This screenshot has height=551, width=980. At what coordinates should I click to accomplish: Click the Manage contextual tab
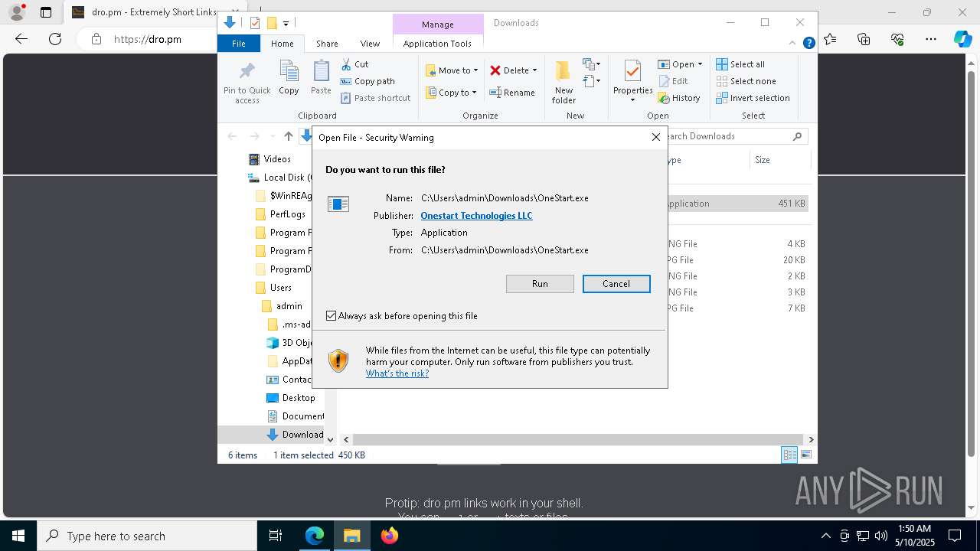point(438,24)
